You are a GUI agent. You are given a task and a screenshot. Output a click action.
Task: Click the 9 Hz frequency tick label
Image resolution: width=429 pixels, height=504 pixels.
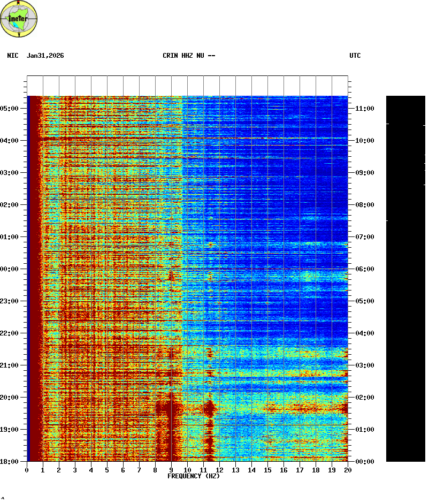click(x=171, y=470)
